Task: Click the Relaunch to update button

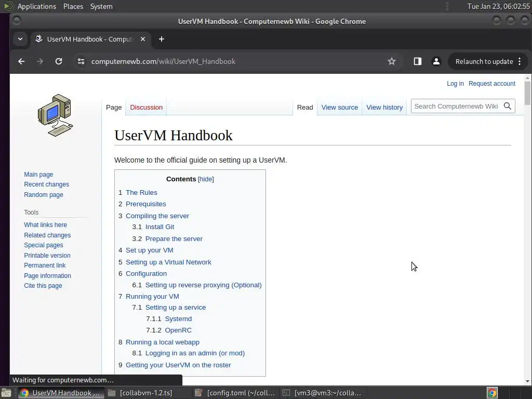Action: click(x=484, y=61)
